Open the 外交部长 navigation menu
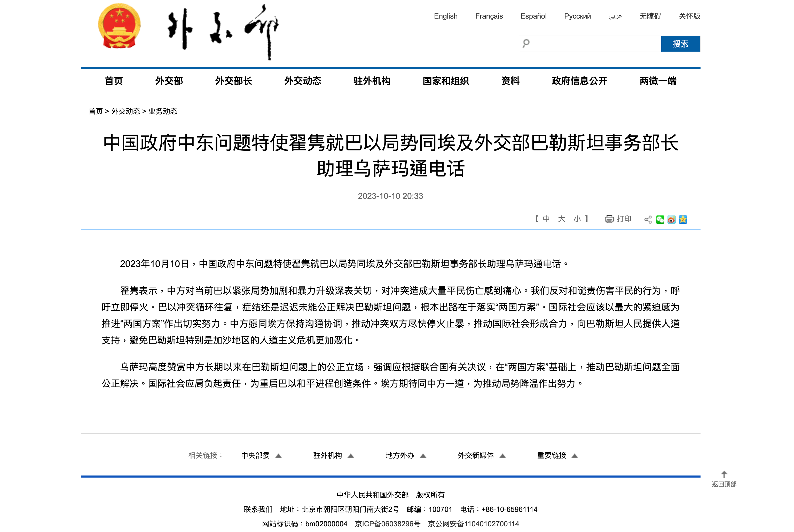794x532 pixels. 233,81
